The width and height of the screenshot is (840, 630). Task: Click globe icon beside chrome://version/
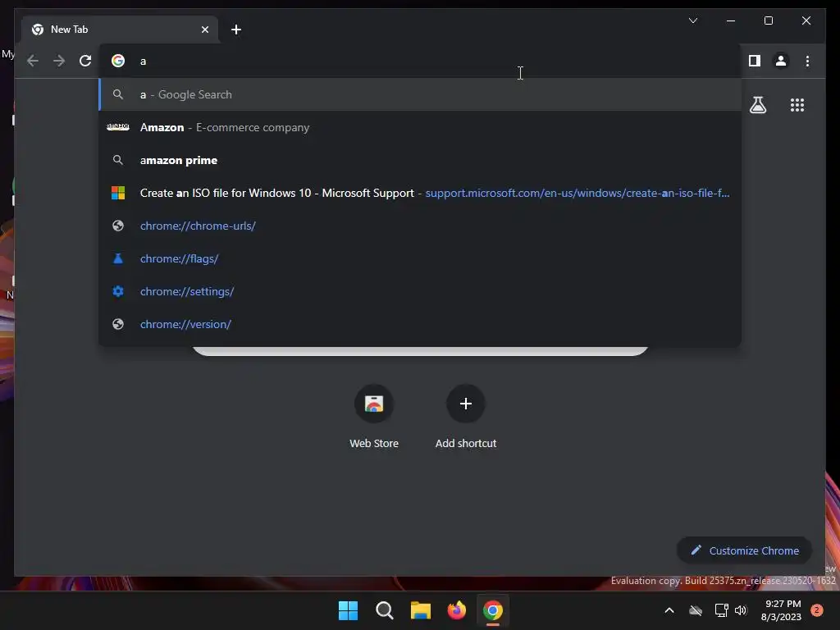[x=118, y=324]
